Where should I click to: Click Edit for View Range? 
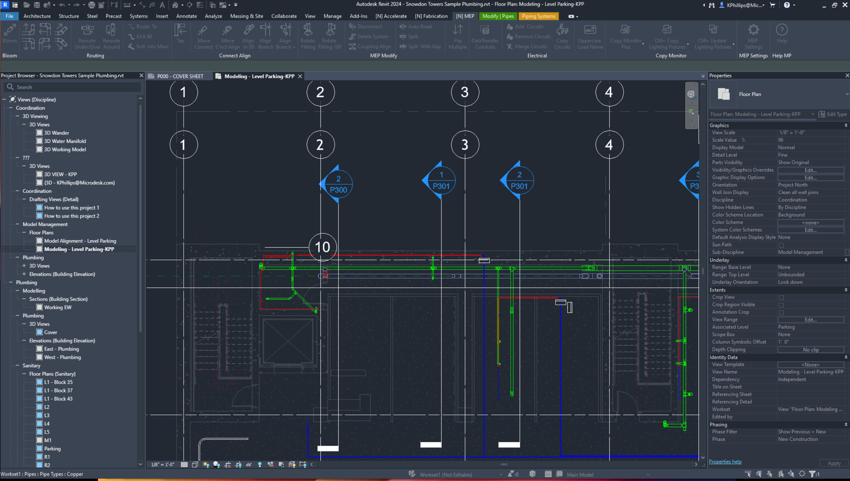pyautogui.click(x=810, y=320)
